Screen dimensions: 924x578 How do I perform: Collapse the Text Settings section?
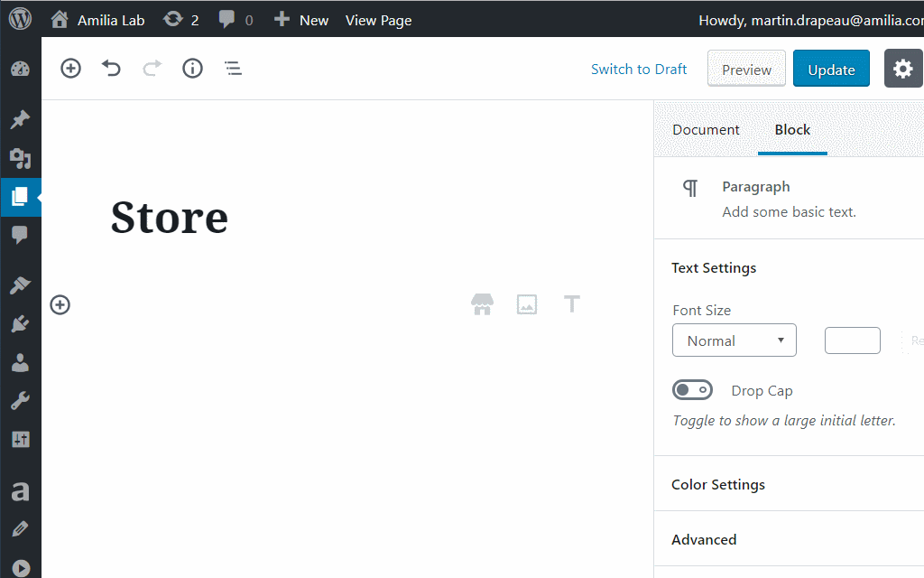[714, 267]
